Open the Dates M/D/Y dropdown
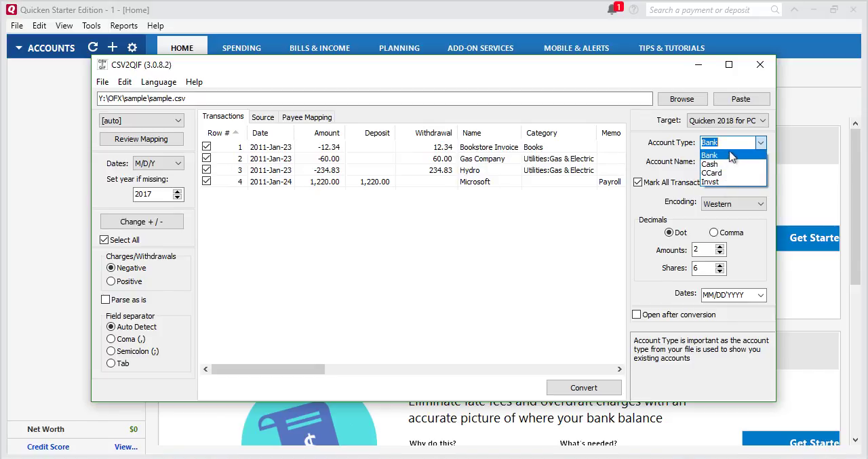This screenshot has height=459, width=868. (158, 163)
